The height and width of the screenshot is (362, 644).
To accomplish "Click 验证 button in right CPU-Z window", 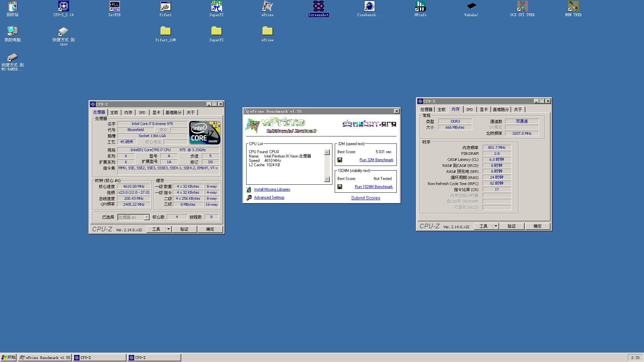I will click(x=512, y=226).
